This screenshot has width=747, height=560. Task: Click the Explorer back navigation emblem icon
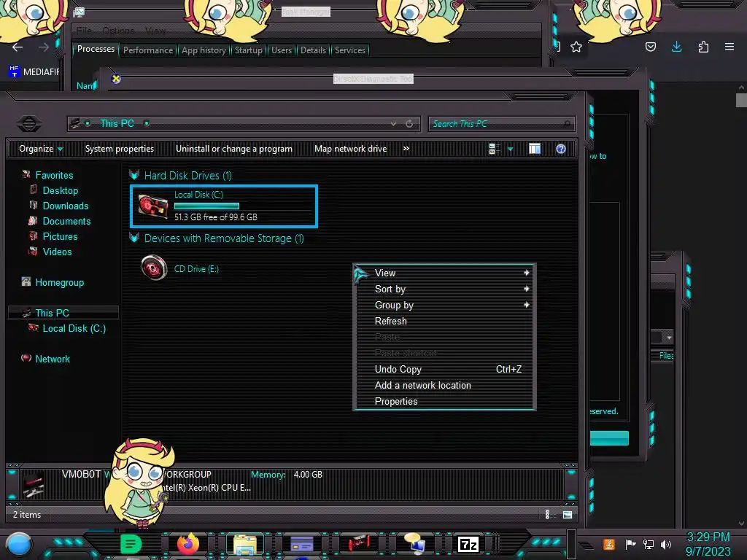coord(29,124)
